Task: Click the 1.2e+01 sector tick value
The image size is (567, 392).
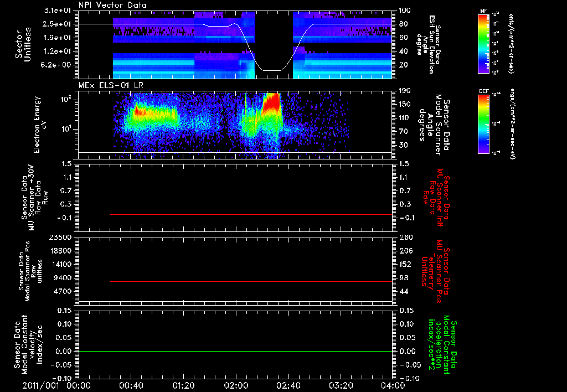Action: pyautogui.click(x=57, y=51)
